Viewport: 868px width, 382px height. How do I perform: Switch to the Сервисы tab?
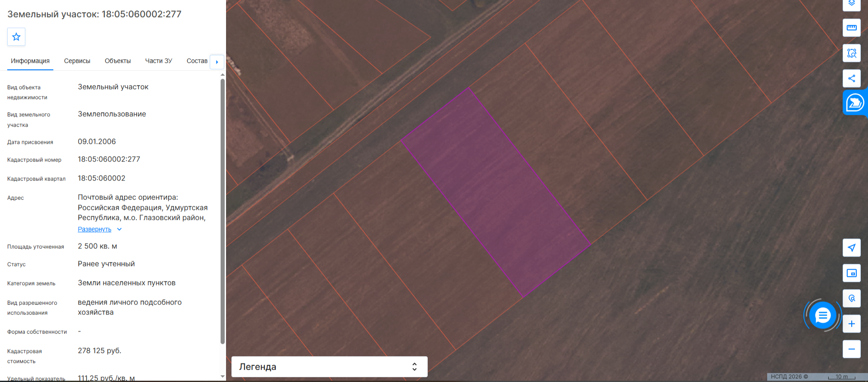(x=77, y=61)
